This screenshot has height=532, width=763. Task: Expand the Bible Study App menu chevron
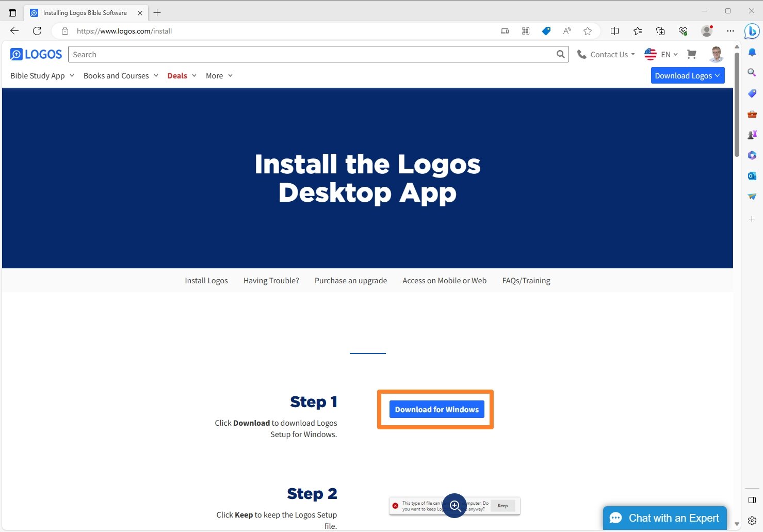pyautogui.click(x=72, y=76)
